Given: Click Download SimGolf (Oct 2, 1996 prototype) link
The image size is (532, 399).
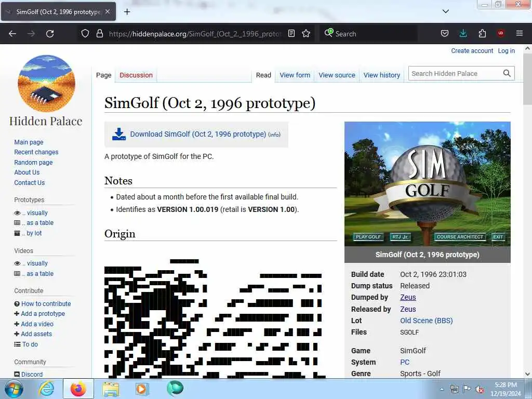Looking at the screenshot, I should 198,134.
